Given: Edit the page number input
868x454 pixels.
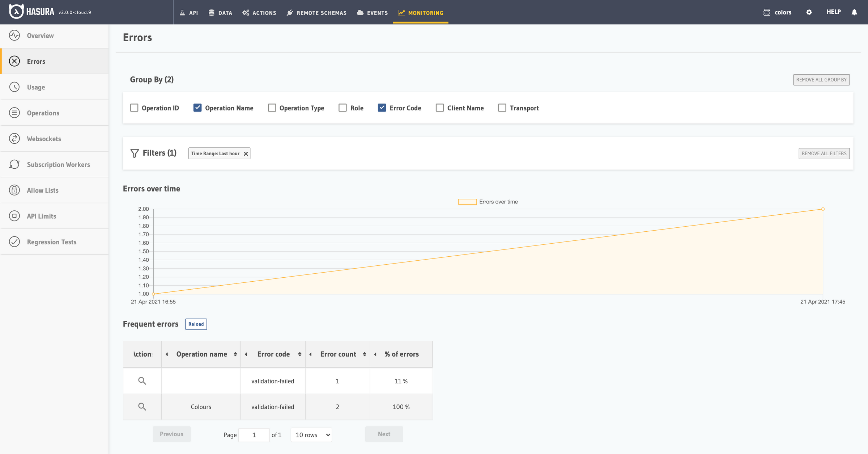Looking at the screenshot, I should tap(254, 435).
